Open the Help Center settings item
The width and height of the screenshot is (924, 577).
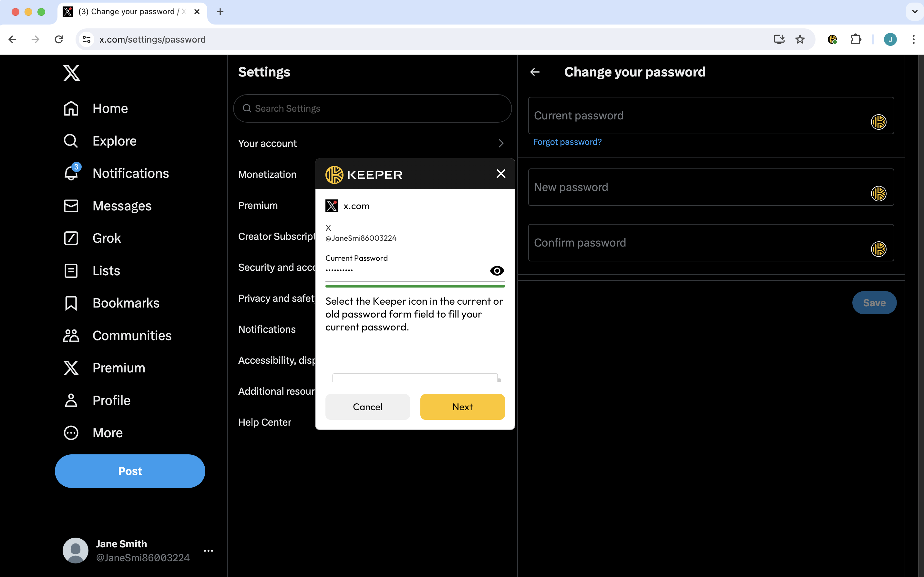pos(264,422)
